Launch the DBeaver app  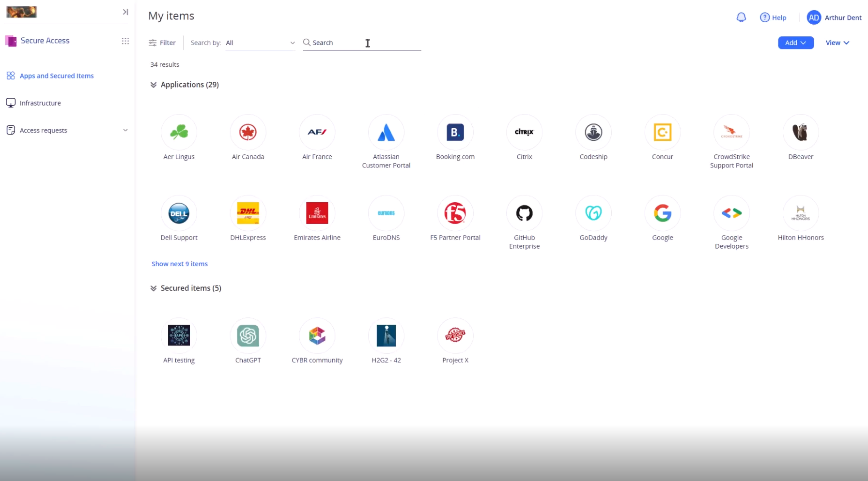tap(801, 132)
